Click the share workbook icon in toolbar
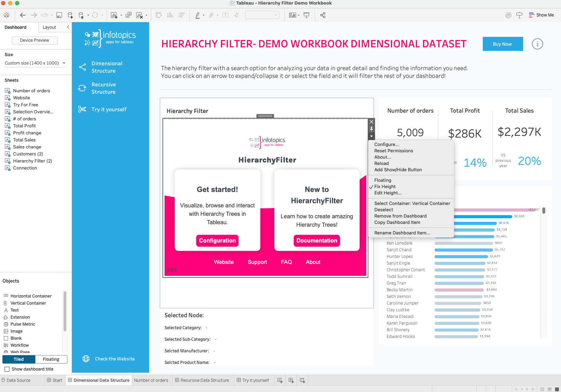Screen dimensions: 561x392 click(x=323, y=15)
